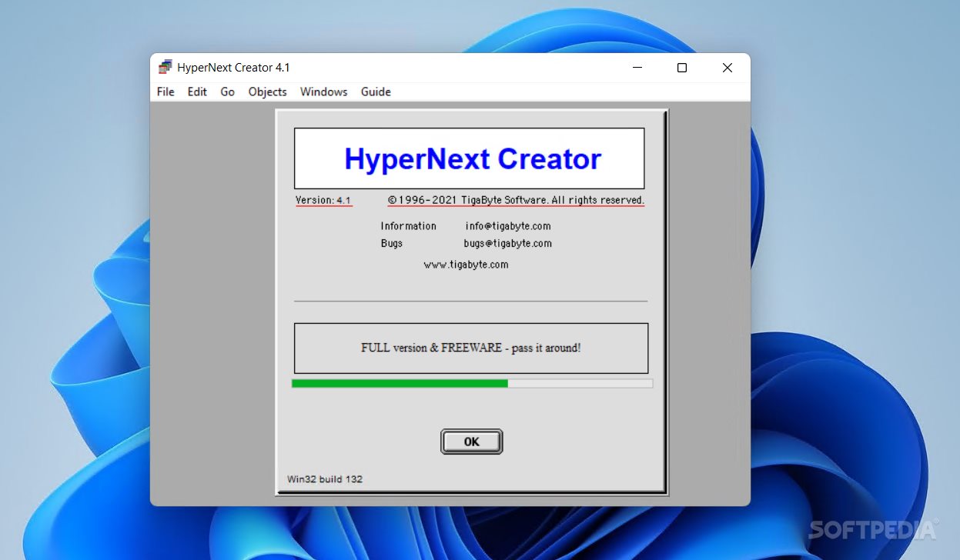The image size is (960, 560).
Task: Click the bugs@tigabyte.com email address
Action: [x=507, y=243]
